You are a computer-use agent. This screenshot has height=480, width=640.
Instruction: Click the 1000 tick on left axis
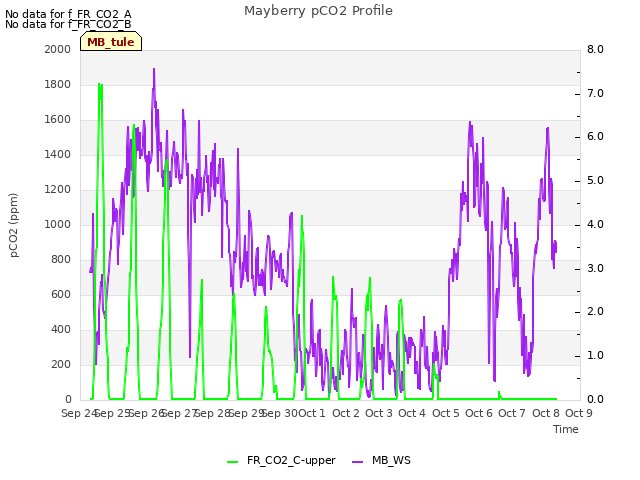click(58, 224)
